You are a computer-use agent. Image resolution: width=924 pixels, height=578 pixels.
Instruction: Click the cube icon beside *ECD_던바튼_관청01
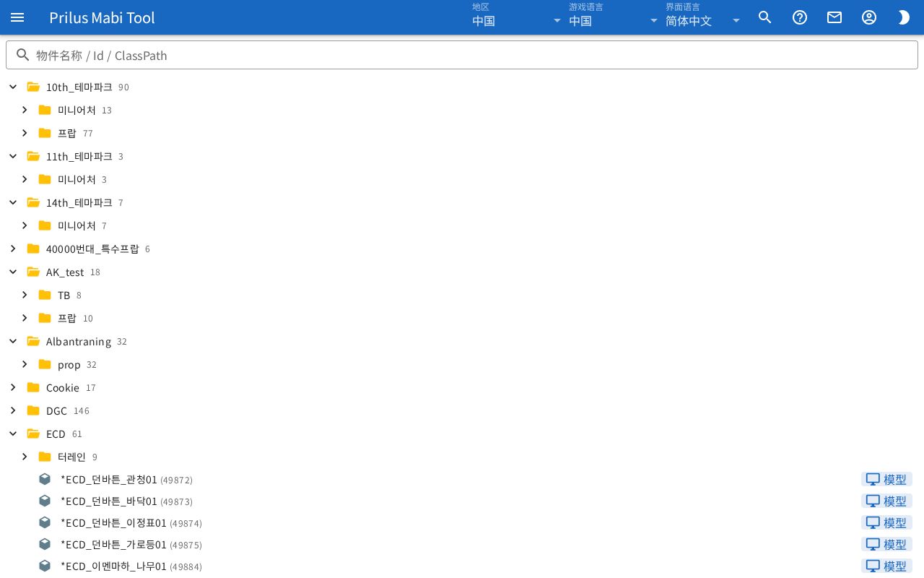tap(45, 479)
